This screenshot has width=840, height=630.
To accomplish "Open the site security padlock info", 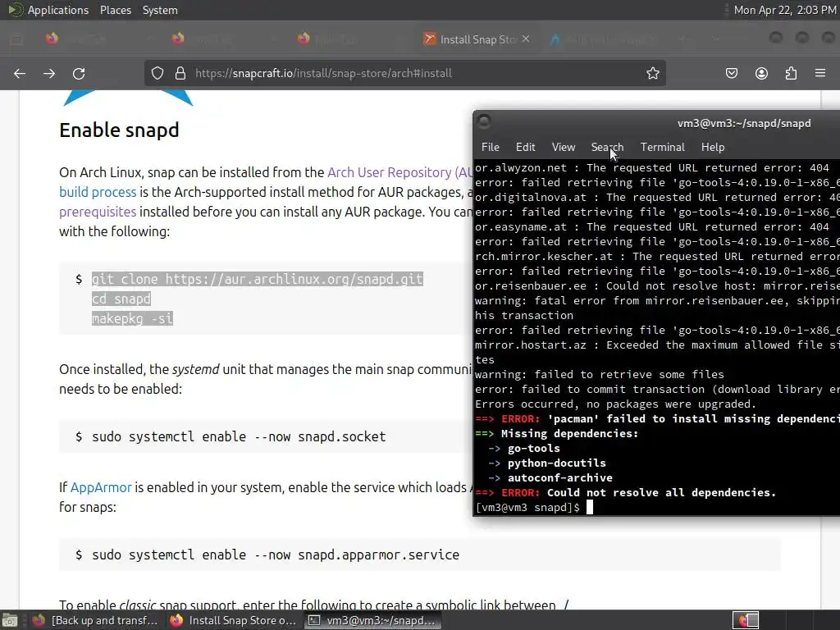I will (180, 73).
